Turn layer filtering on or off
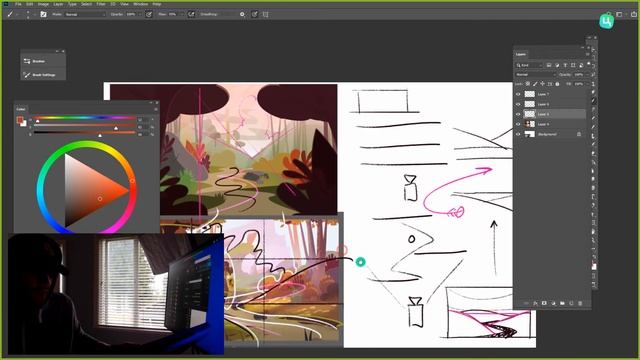 pyautogui.click(x=589, y=64)
